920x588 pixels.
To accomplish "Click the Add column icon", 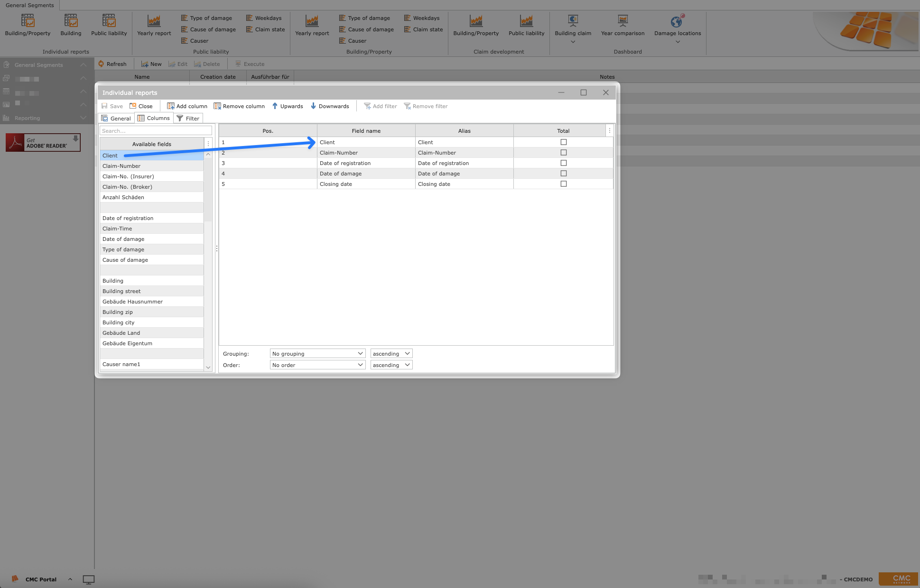I will (171, 106).
